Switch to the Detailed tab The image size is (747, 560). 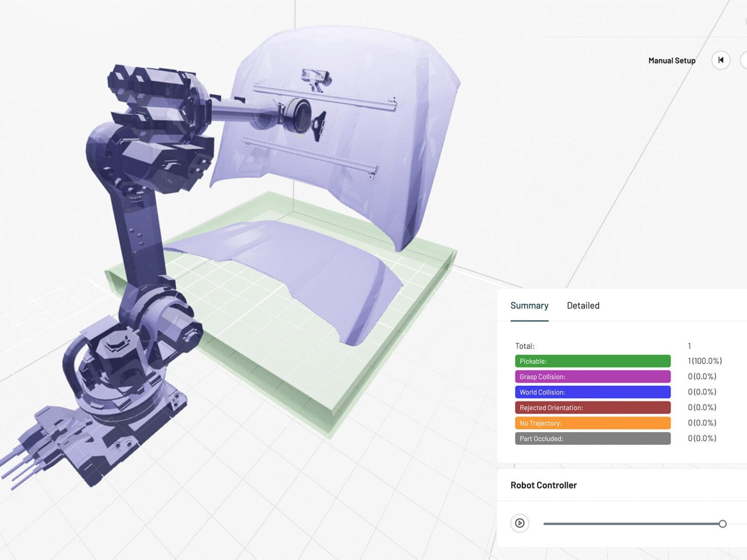coord(583,305)
